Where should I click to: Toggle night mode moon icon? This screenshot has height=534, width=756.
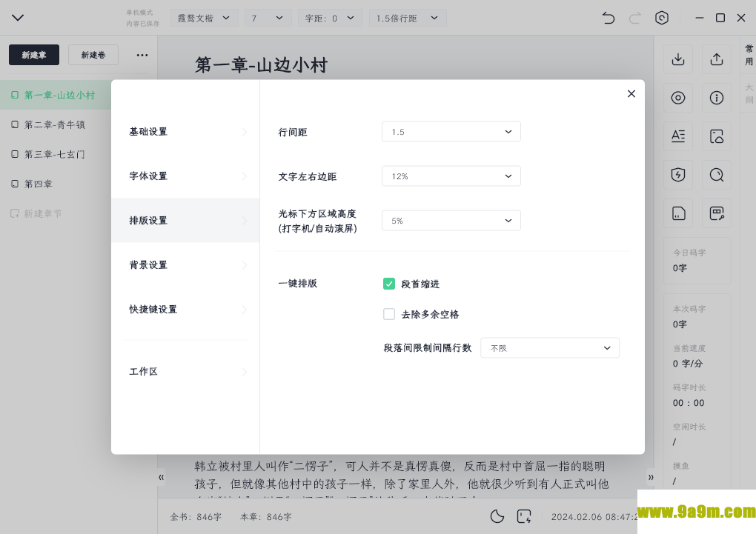tap(497, 516)
